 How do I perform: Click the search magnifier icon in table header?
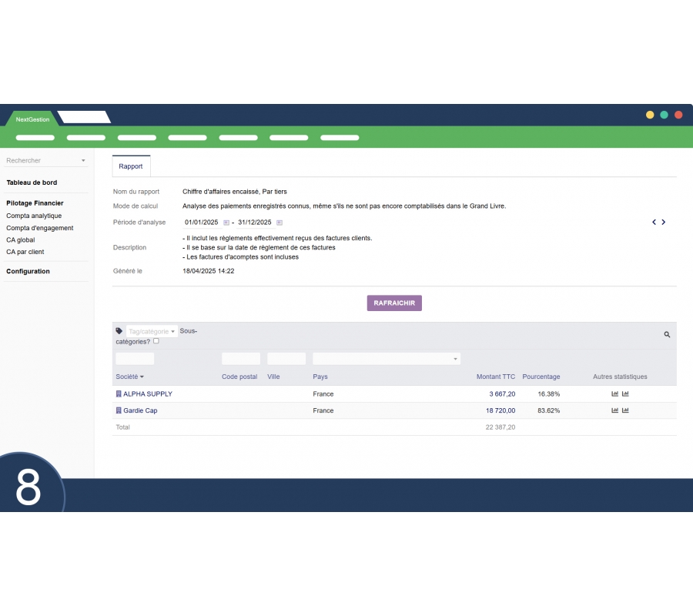coord(667,335)
